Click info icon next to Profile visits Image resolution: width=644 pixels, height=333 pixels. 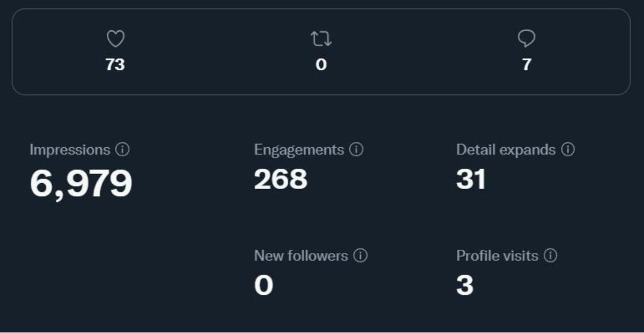[x=551, y=256]
